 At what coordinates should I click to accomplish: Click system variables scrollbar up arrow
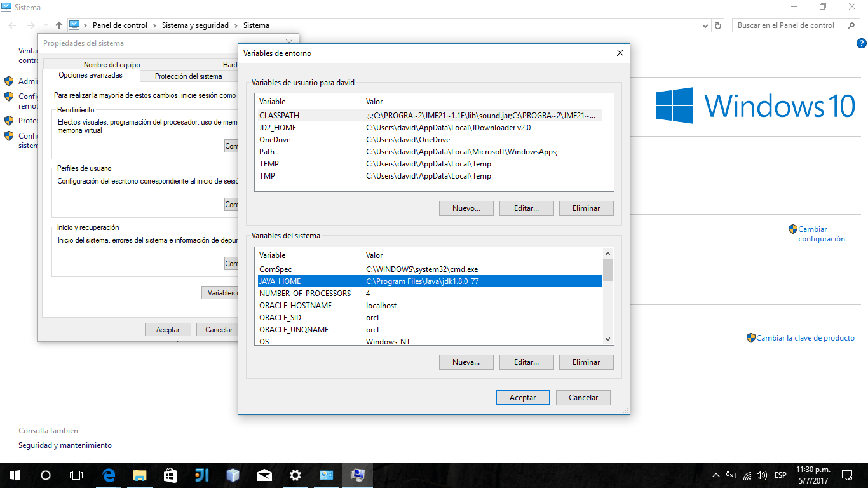608,253
